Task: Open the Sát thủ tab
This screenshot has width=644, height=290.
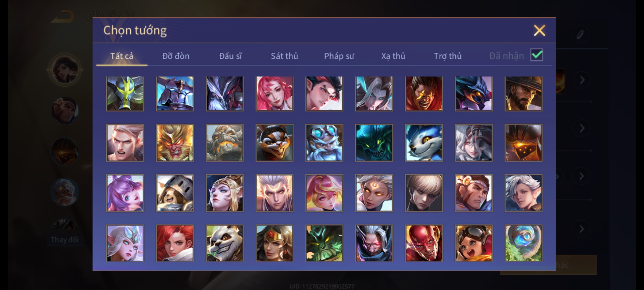Action: click(x=284, y=56)
